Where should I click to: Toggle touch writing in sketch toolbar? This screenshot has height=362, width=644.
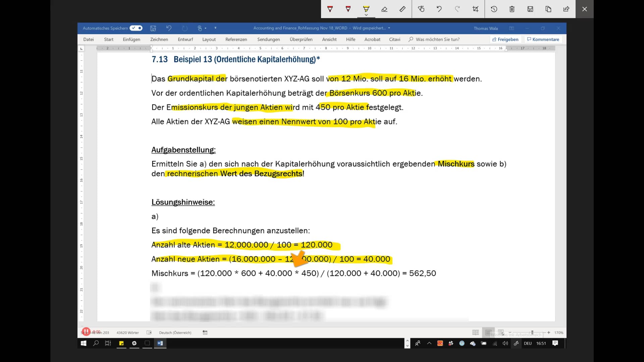[x=421, y=9]
